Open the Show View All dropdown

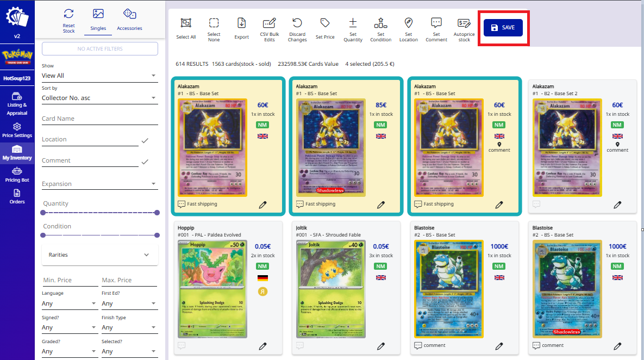point(100,76)
